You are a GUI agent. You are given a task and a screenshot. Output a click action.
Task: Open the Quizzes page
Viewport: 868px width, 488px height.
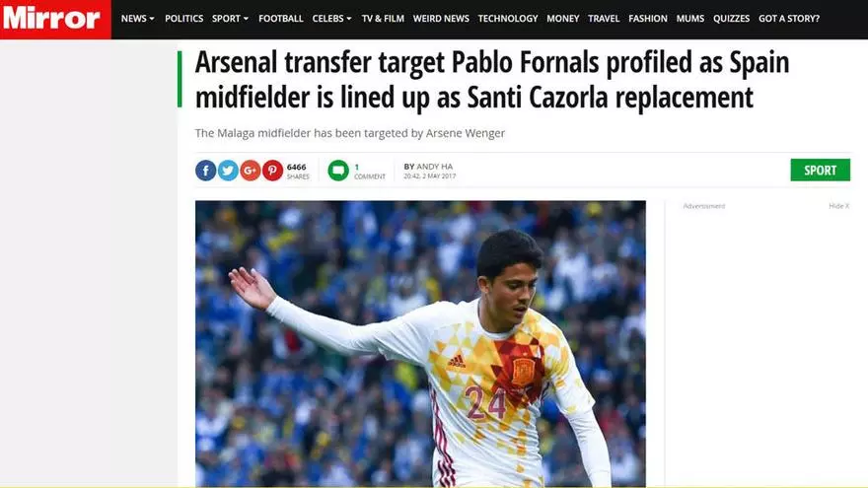[731, 19]
